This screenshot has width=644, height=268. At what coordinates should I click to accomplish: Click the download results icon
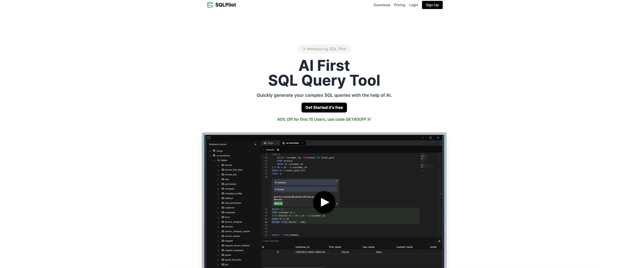[x=439, y=241]
